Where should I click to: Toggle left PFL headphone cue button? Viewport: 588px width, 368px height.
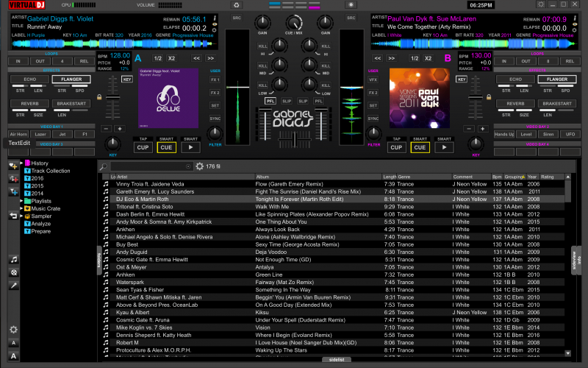tap(270, 101)
